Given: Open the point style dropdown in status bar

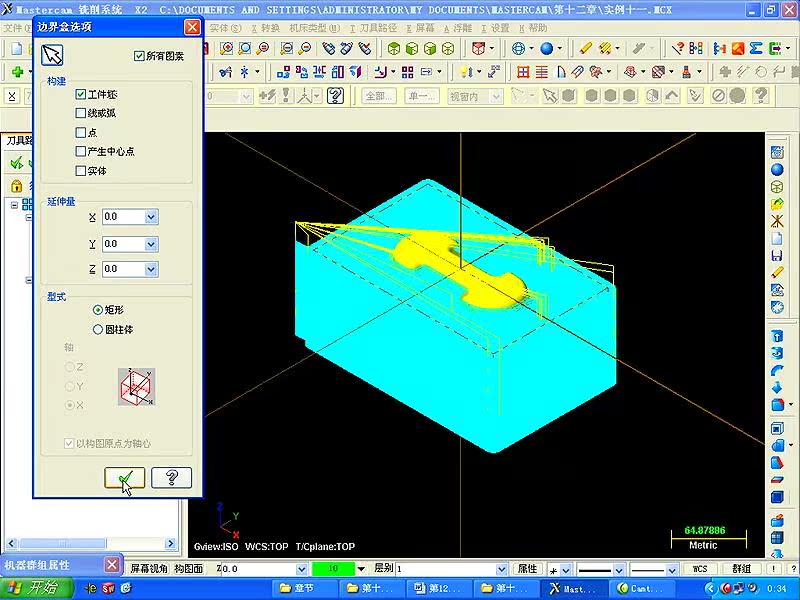Looking at the screenshot, I should 565,569.
